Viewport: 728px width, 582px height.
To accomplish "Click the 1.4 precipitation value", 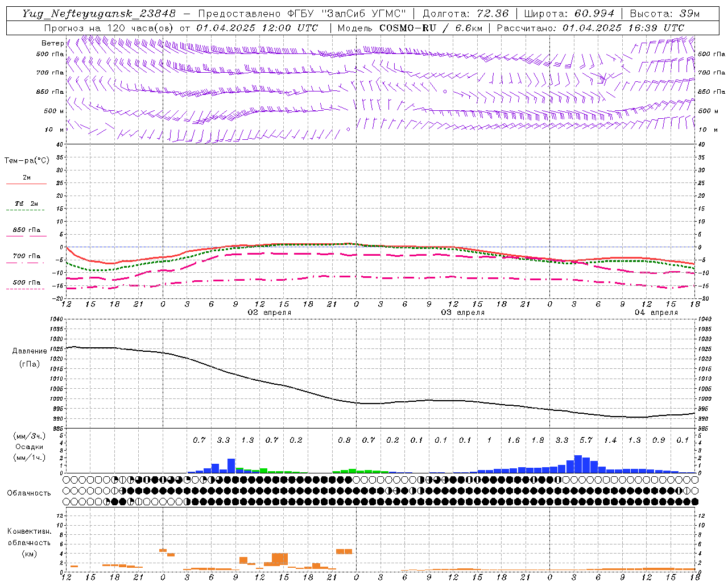I will [x=610, y=440].
